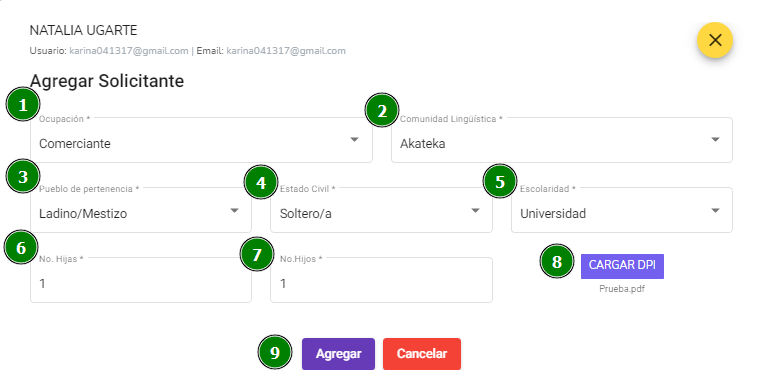Viewport: 758px width, 389px height.
Task: Expand the Comunidad Lingüística dropdown arrow
Action: click(715, 140)
